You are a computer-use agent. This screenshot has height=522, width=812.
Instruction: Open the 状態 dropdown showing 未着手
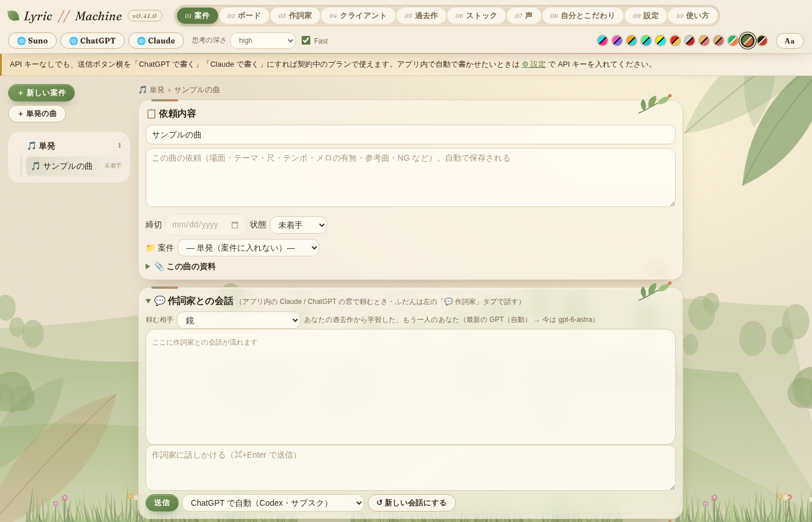298,225
